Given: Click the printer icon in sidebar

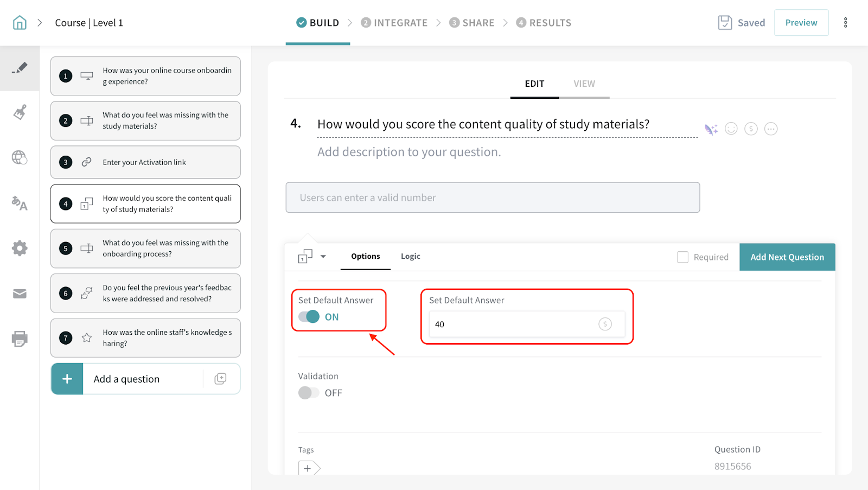Looking at the screenshot, I should click(x=20, y=339).
